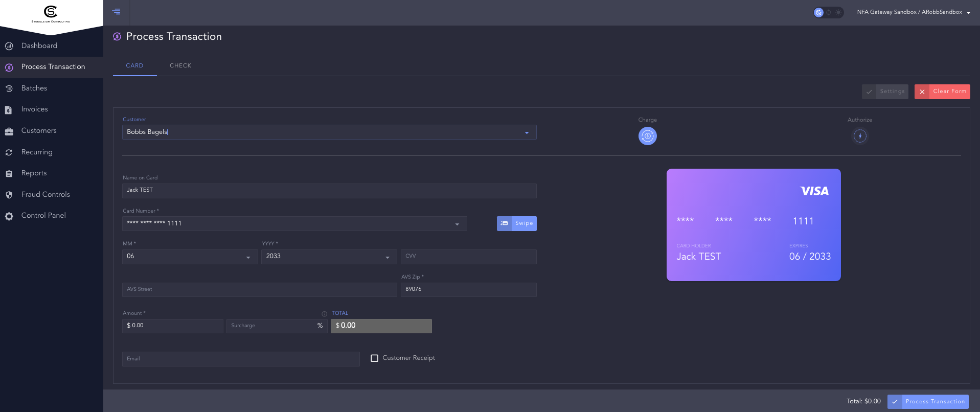The image size is (980, 412).
Task: Open the Customer dropdown arrow
Action: coord(527,133)
